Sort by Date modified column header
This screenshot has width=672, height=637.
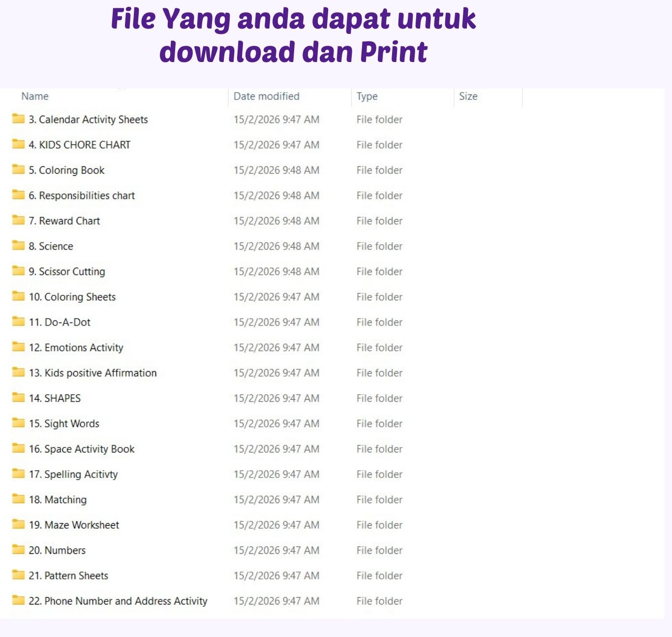266,96
